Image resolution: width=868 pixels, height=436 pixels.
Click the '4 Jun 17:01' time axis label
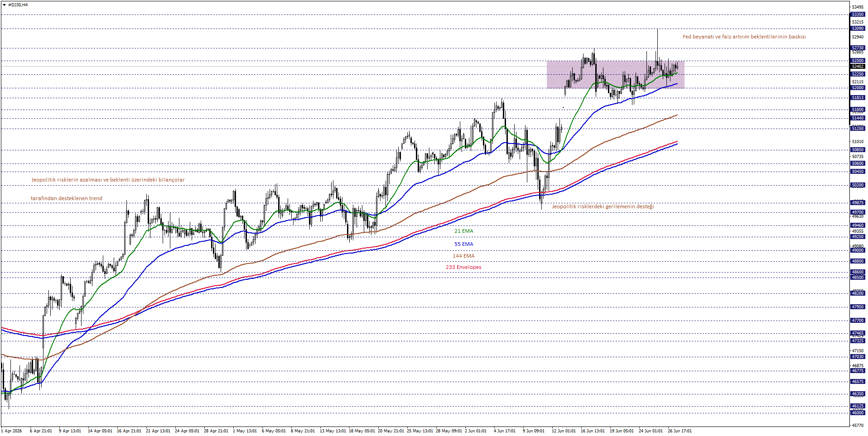[x=504, y=431]
